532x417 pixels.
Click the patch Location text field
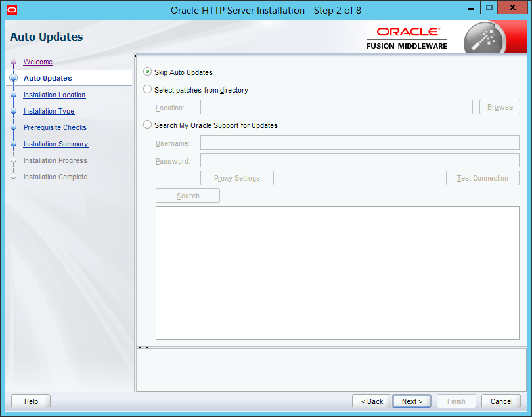336,108
